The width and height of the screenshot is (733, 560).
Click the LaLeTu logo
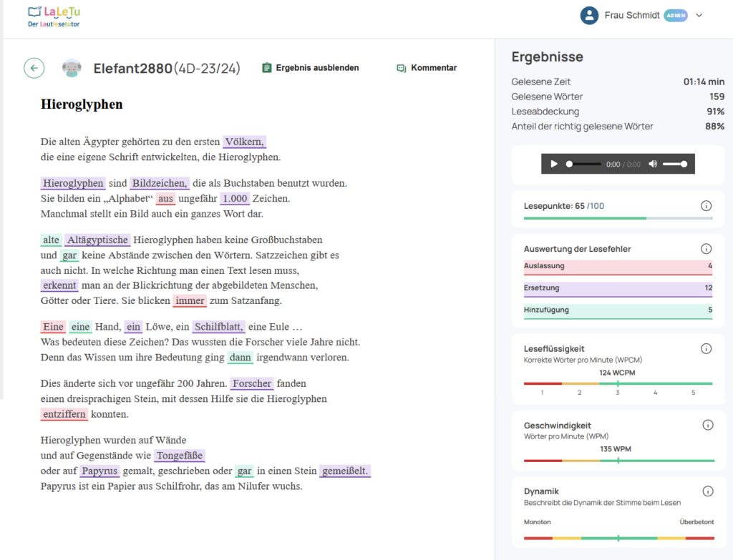point(54,16)
